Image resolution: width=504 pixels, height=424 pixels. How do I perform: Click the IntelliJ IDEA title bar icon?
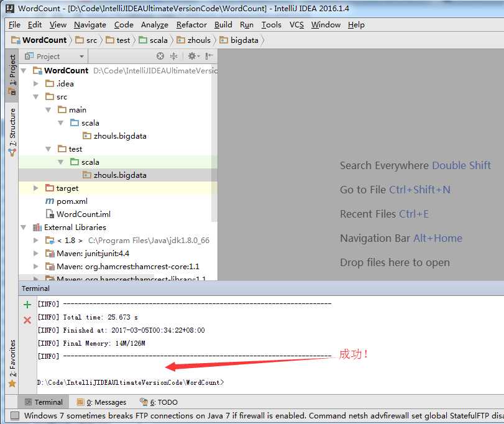[10, 8]
